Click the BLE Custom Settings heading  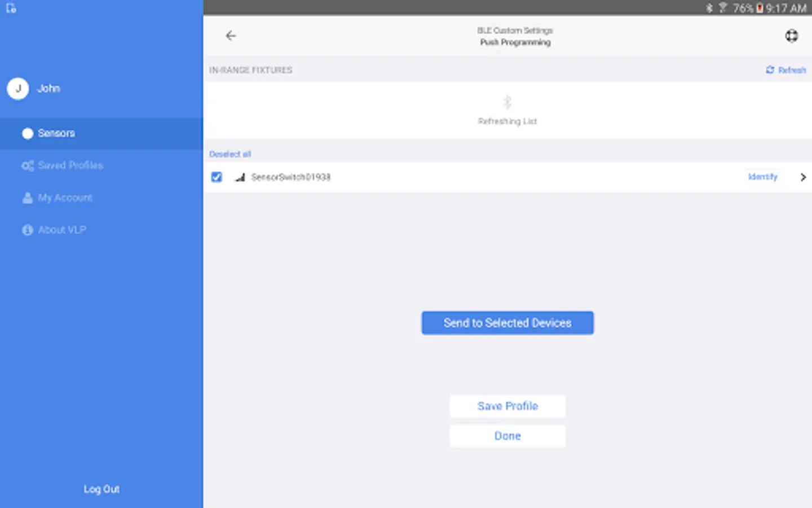515,30
